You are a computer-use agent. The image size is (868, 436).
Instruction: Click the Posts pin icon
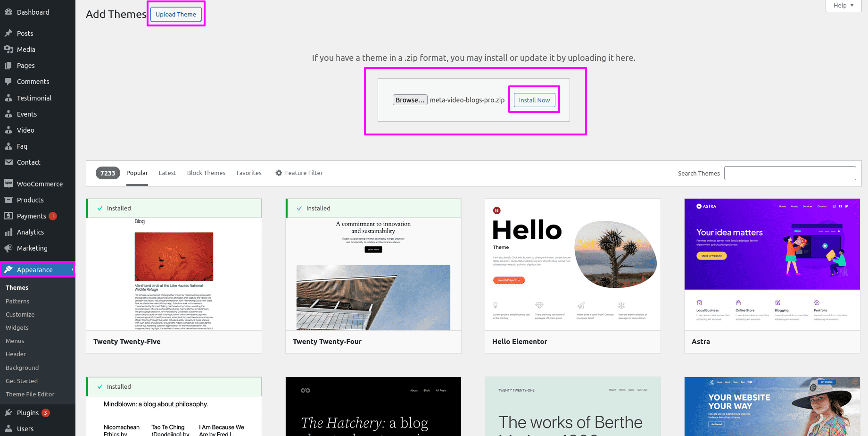pyautogui.click(x=8, y=34)
